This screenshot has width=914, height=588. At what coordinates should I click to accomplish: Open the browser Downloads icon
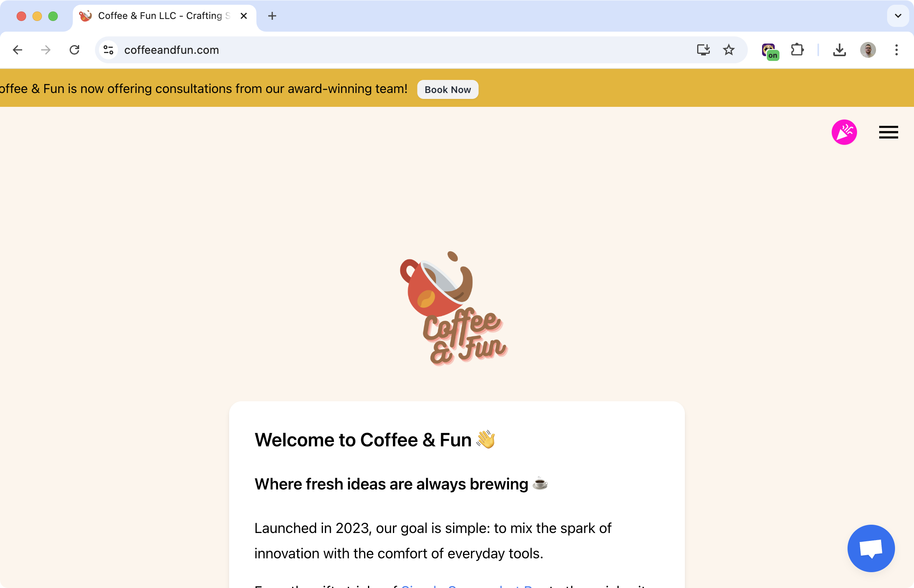click(x=839, y=50)
